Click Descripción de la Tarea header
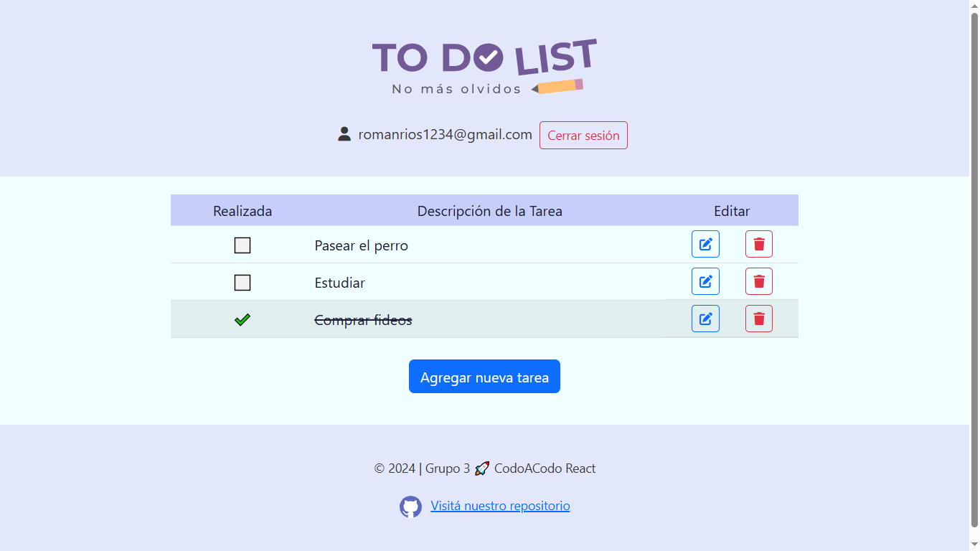The image size is (980, 551). (490, 211)
